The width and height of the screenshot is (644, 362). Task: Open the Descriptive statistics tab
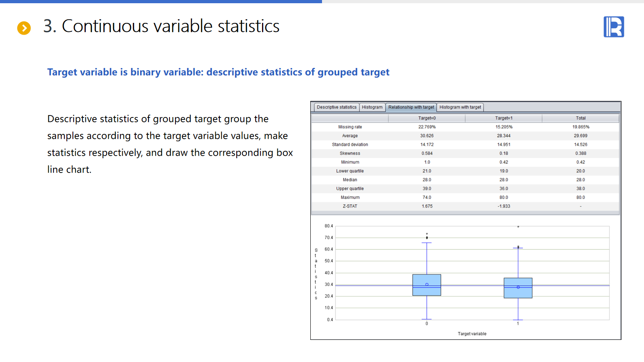[x=336, y=107]
